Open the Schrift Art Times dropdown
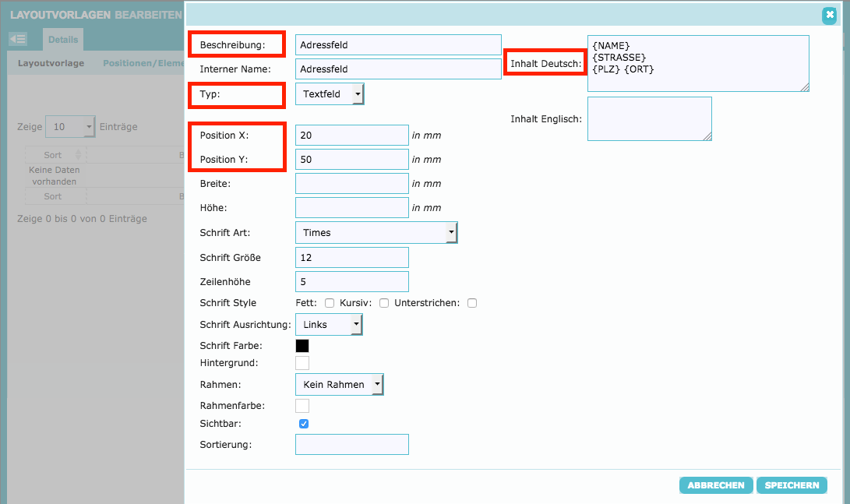Screen dimensions: 850x504 click(x=376, y=233)
